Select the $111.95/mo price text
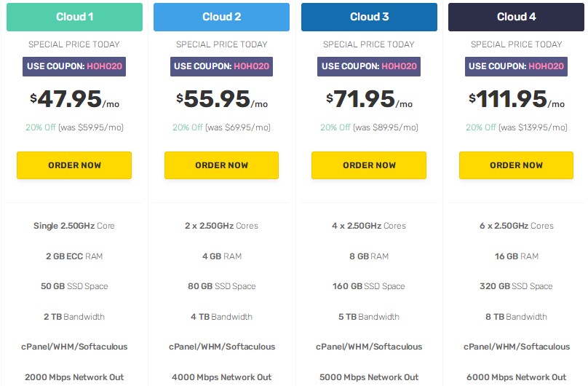The width and height of the screenshot is (588, 386). [516, 100]
